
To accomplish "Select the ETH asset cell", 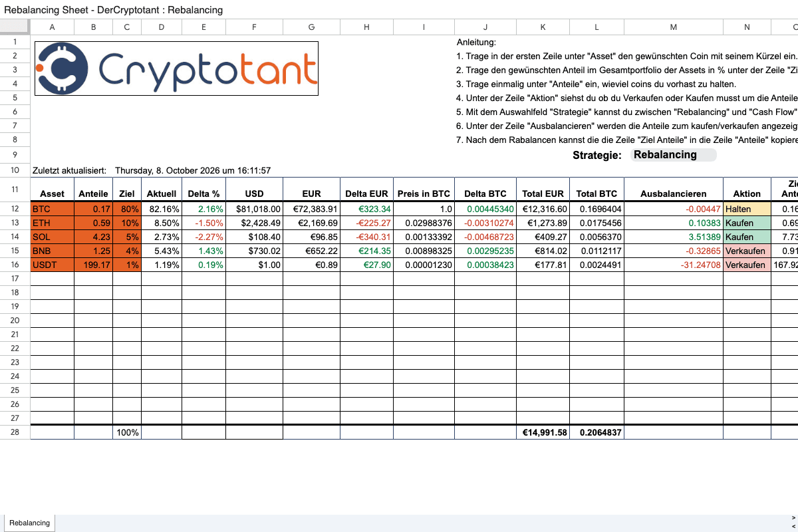I will [53, 223].
